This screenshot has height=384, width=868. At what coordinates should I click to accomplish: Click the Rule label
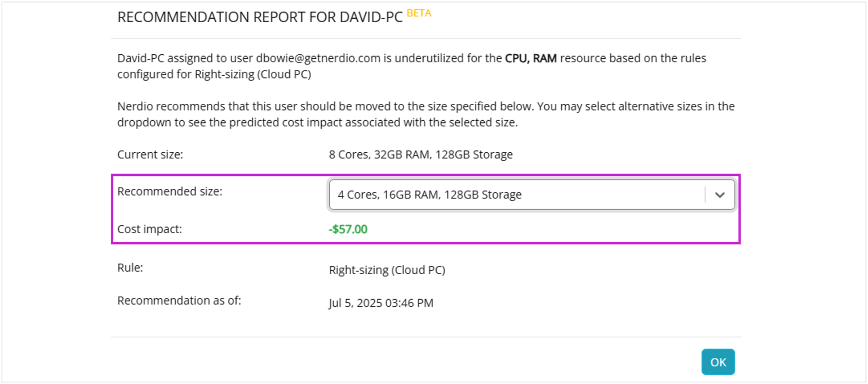[130, 268]
